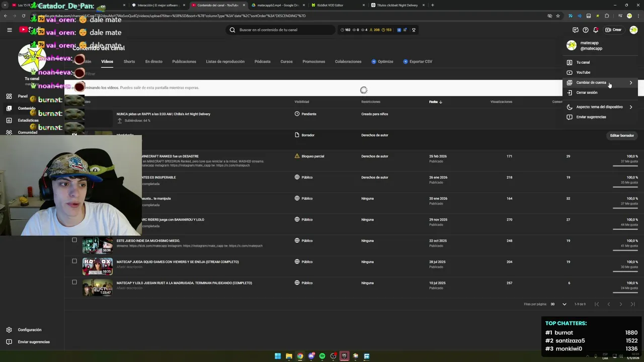Open RUST video thumbnail
The height and width of the screenshot is (362, 644).
point(98,288)
